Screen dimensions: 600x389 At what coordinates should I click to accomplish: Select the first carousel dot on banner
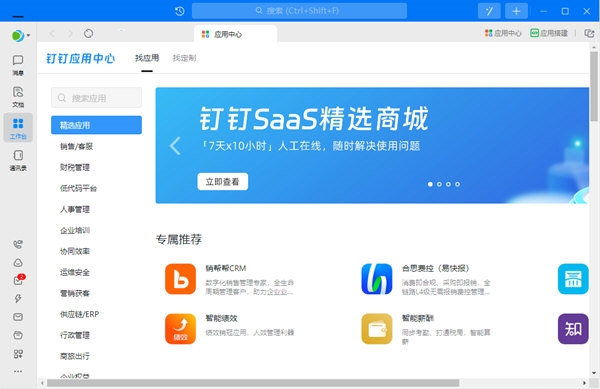(430, 184)
